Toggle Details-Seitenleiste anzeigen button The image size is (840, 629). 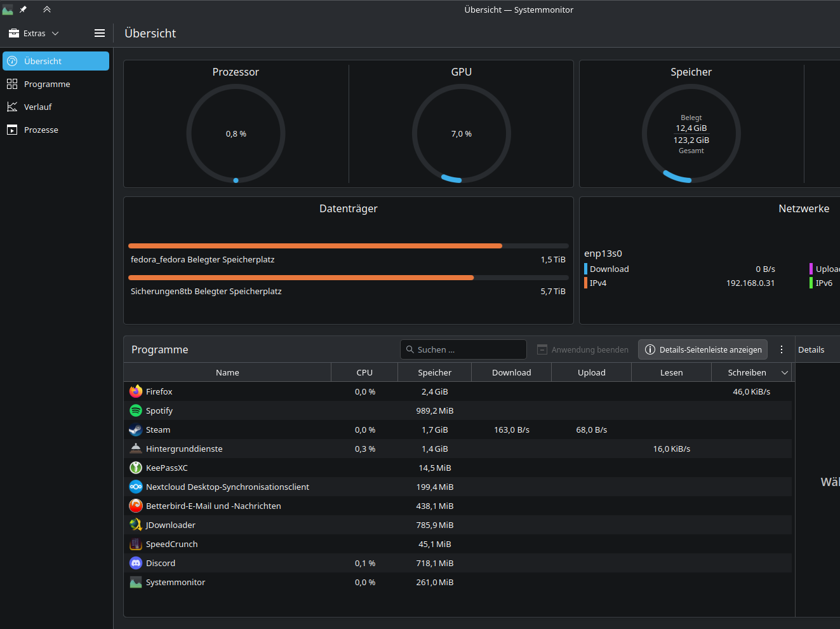(703, 349)
